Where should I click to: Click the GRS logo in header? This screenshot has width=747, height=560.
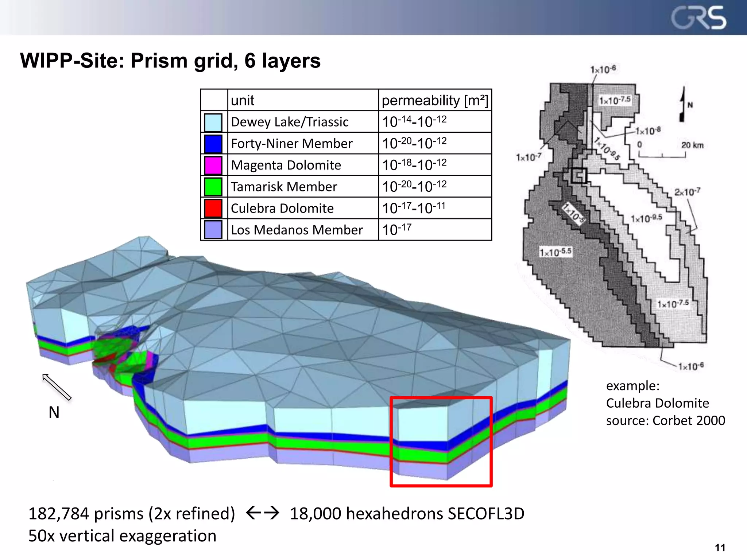[698, 18]
